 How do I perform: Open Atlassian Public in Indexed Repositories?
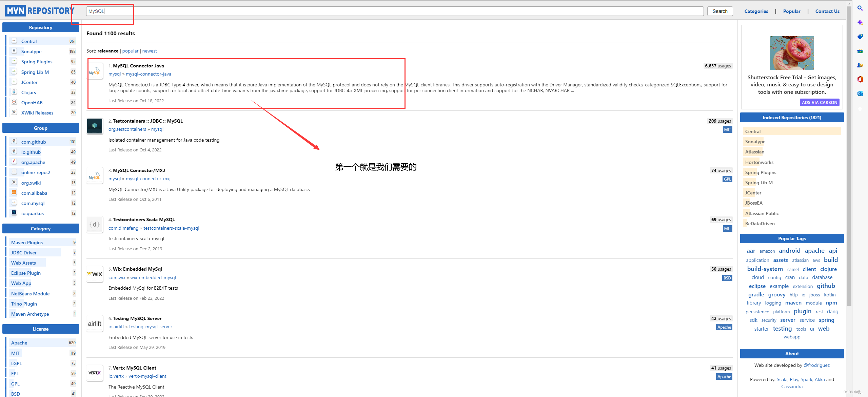point(762,213)
